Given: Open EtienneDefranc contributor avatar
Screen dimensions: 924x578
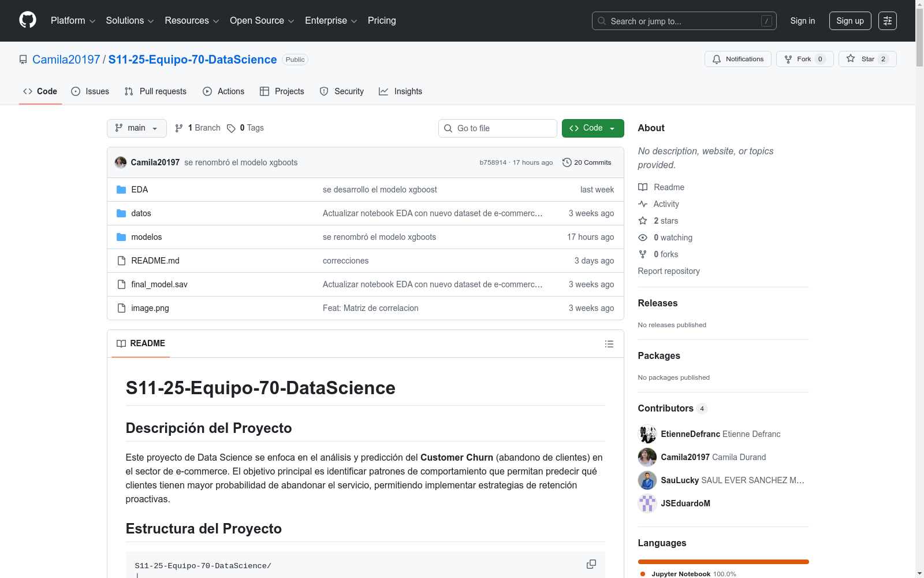Looking at the screenshot, I should [647, 434].
